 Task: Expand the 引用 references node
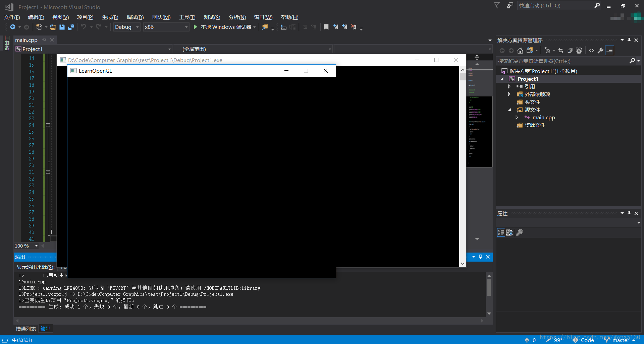tap(509, 86)
